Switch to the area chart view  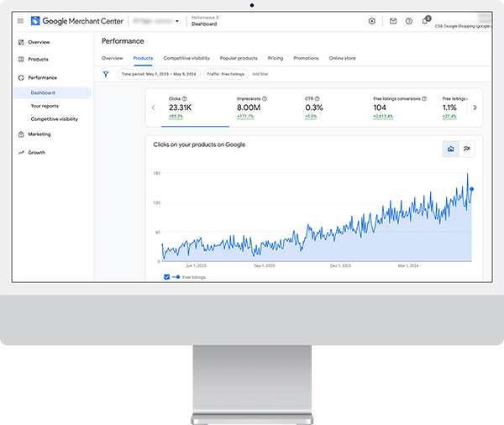point(451,149)
